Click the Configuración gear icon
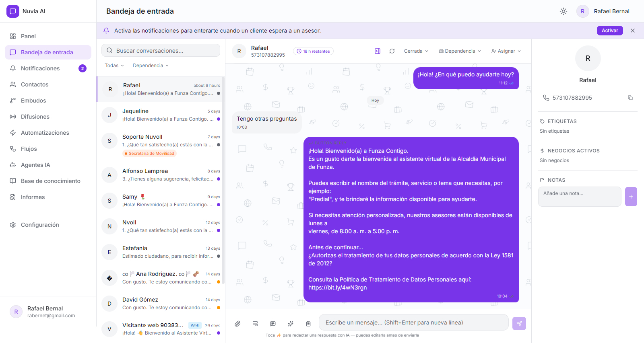This screenshot has width=644, height=343. point(13,225)
